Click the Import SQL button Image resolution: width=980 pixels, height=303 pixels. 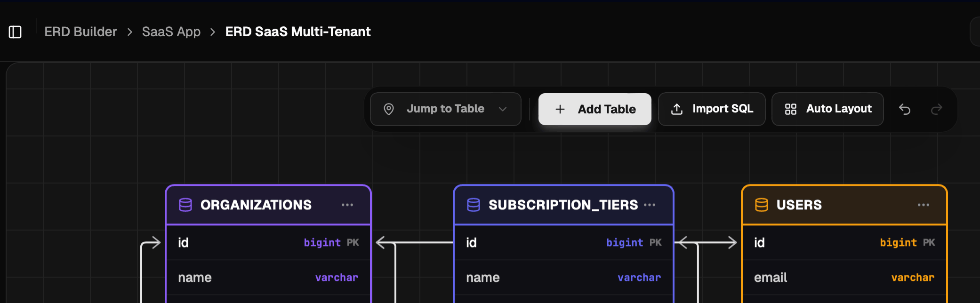[712, 109]
